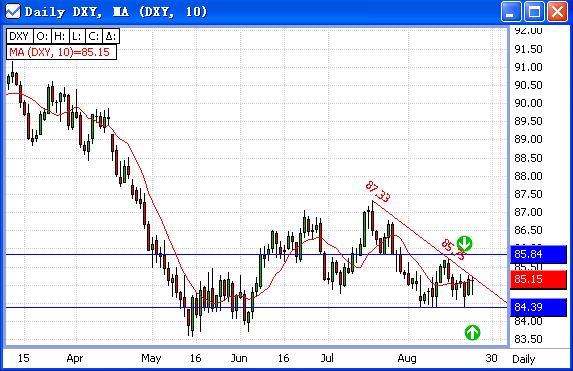Click the H: high value box

click(60, 37)
